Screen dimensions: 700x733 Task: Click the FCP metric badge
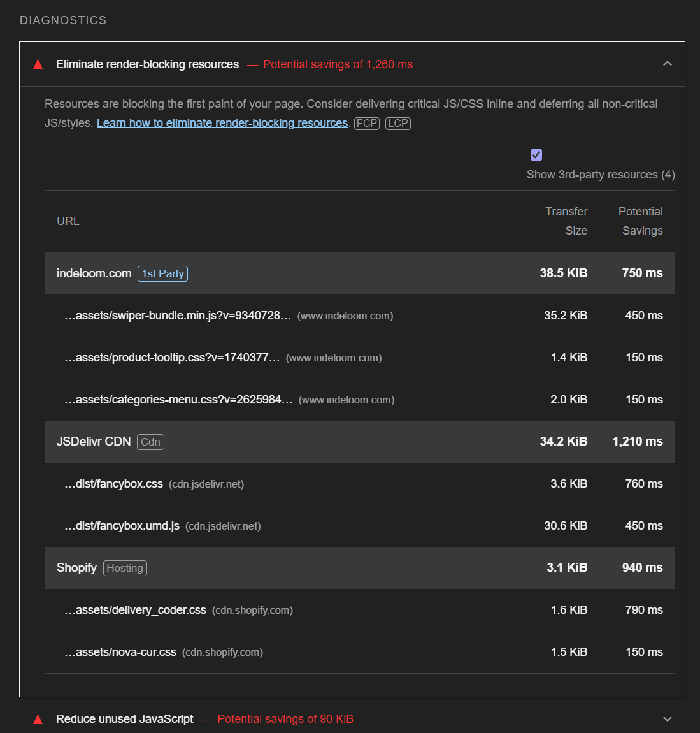coord(367,123)
